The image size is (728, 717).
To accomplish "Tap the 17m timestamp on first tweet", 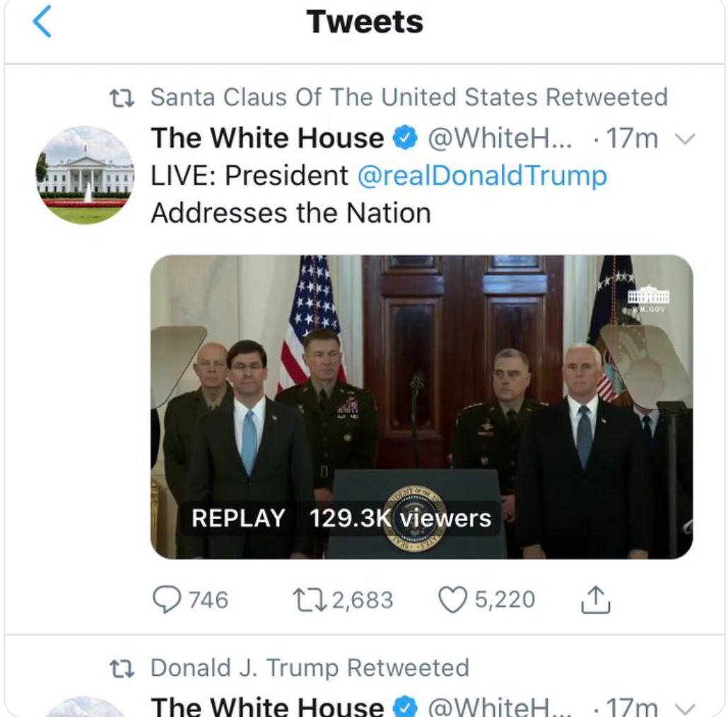I will point(631,139).
